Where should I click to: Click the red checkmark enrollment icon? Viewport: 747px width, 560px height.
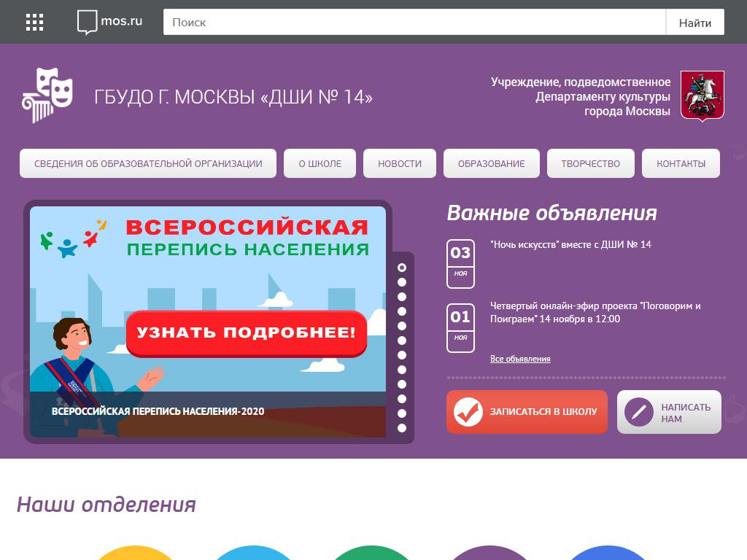click(468, 412)
